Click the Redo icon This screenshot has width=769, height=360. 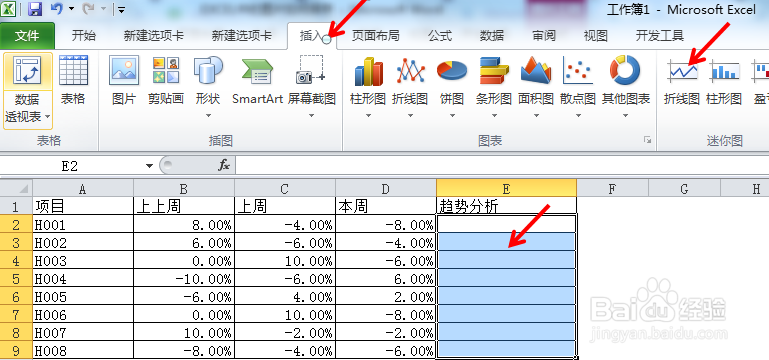[89, 9]
